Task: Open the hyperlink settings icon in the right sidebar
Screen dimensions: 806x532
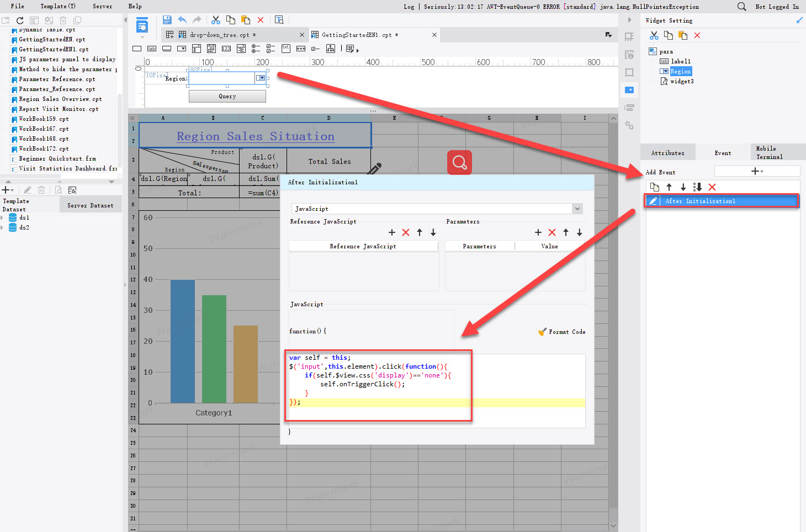Action: coord(629,125)
